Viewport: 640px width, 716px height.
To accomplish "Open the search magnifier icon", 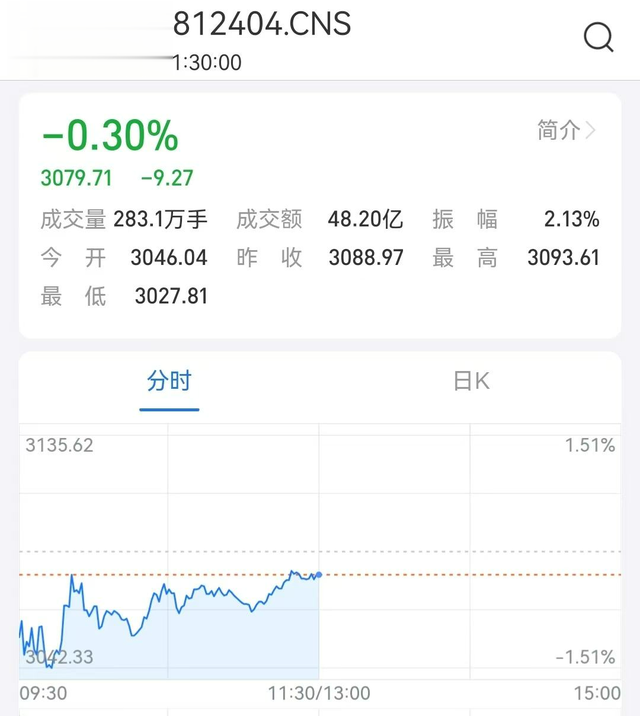I will click(598, 37).
